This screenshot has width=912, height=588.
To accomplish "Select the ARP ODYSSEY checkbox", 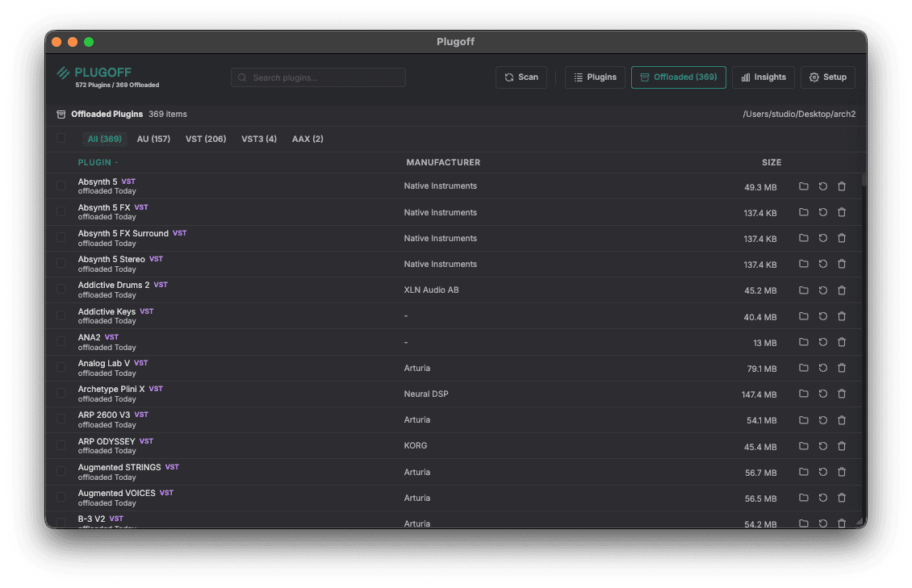I will (61, 445).
